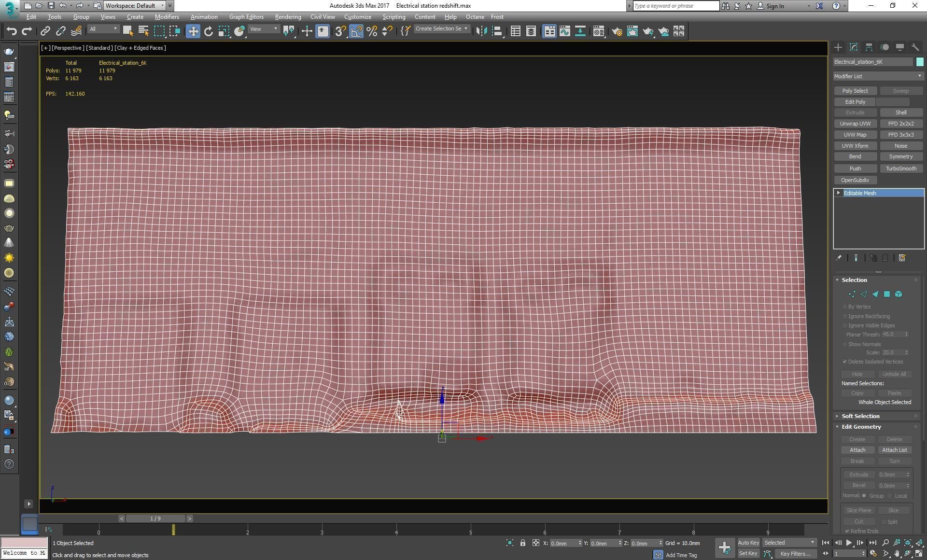Open Rendered Frame Window icon
This screenshot has height=560, width=927.
632,31
